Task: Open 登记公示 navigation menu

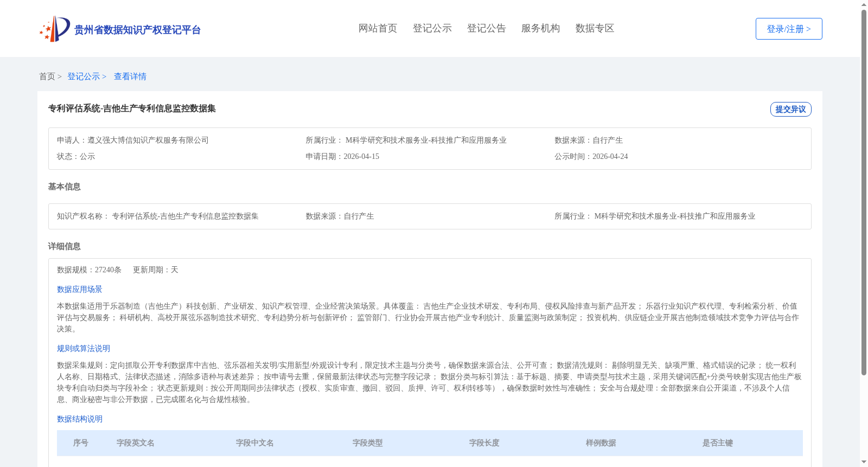Action: [432, 28]
